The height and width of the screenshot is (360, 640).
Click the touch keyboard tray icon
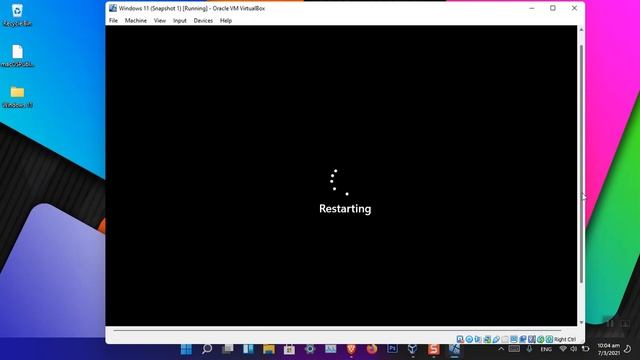[x=514, y=349]
